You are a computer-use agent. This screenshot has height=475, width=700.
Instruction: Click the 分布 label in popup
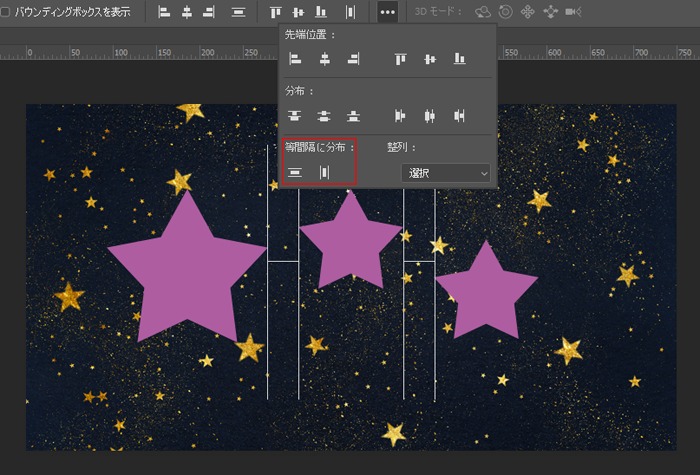click(299, 91)
